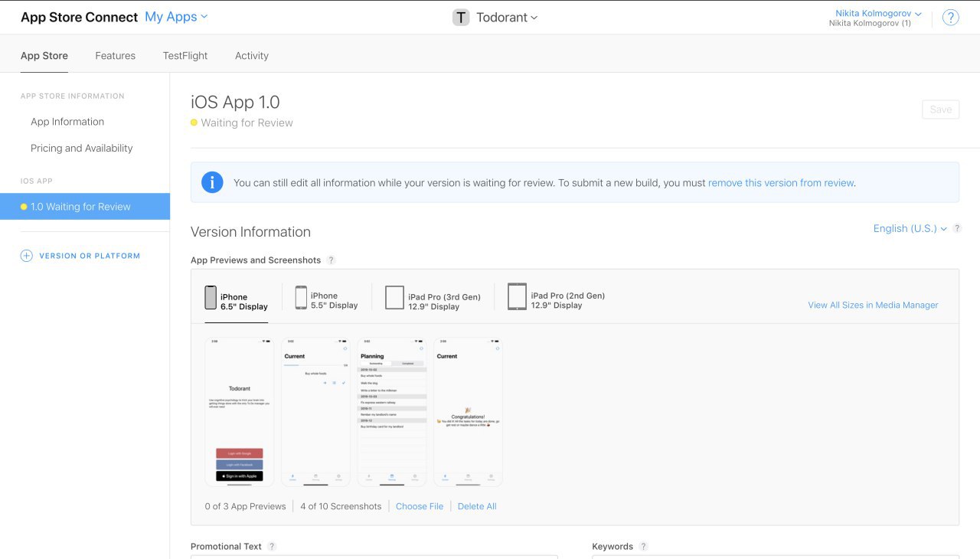Click '4 of 10 Screenshots' text
This screenshot has width=980, height=559.
point(341,506)
